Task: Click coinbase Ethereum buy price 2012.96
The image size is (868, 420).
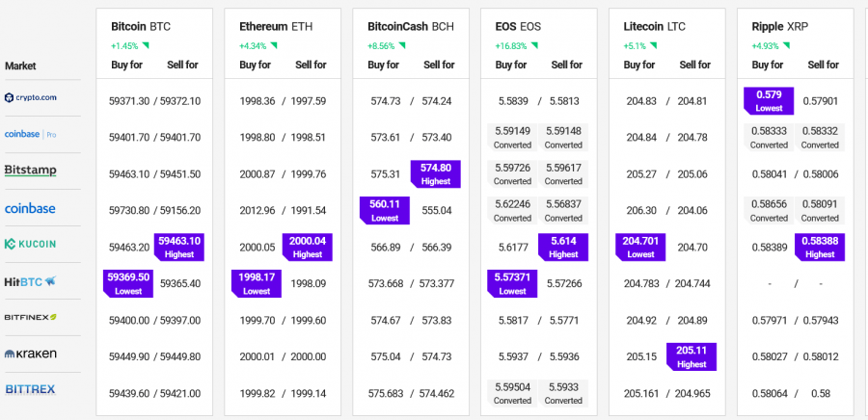Action: (258, 211)
